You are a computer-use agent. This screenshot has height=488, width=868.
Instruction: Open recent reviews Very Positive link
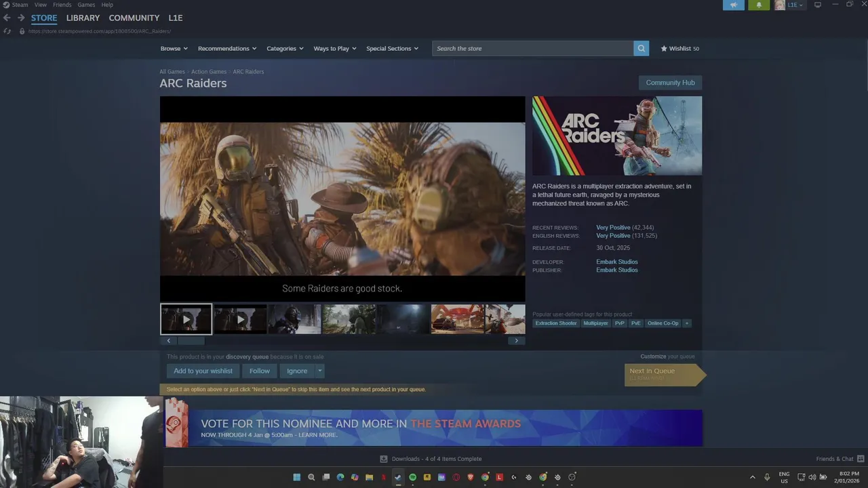[613, 228]
